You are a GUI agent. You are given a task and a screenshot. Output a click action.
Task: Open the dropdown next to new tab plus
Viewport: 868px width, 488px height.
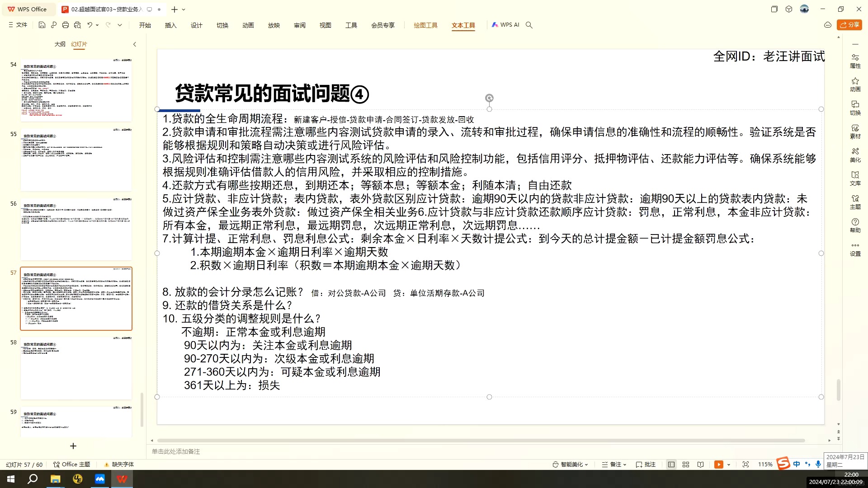coord(184,9)
